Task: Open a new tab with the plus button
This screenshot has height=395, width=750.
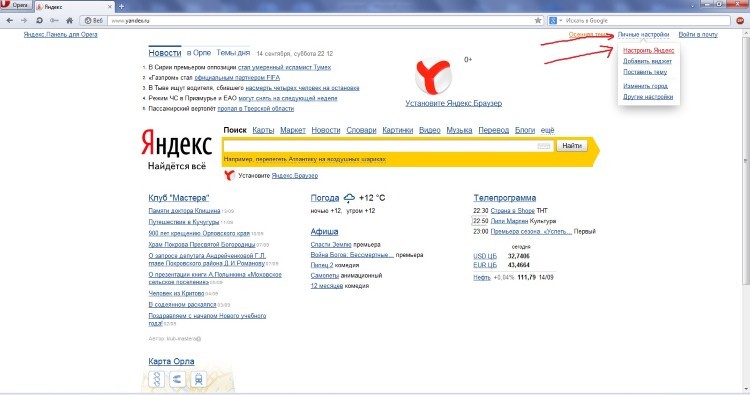Action: 121,7
